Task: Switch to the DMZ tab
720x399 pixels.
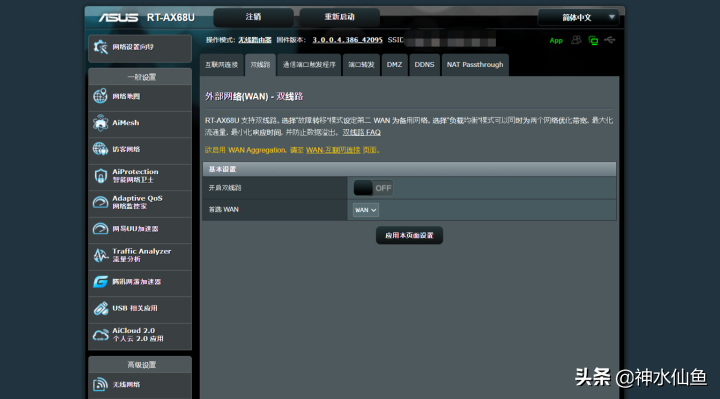Action: pyautogui.click(x=394, y=65)
